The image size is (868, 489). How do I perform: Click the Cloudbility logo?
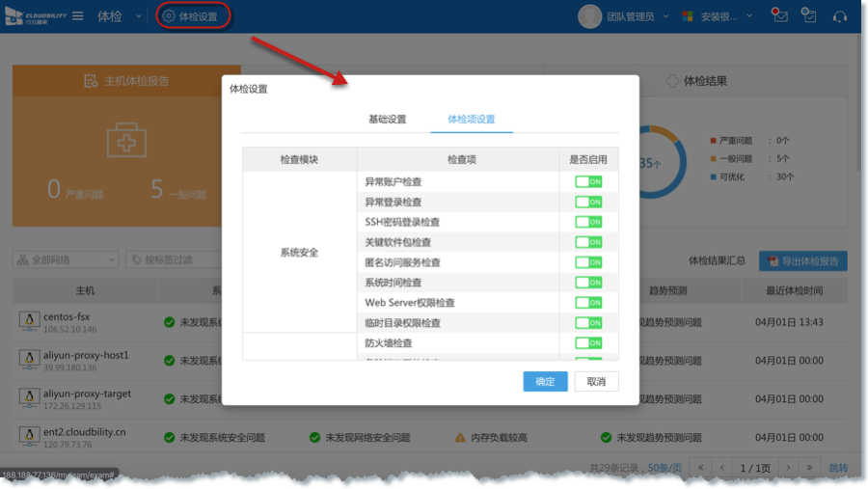coord(34,16)
